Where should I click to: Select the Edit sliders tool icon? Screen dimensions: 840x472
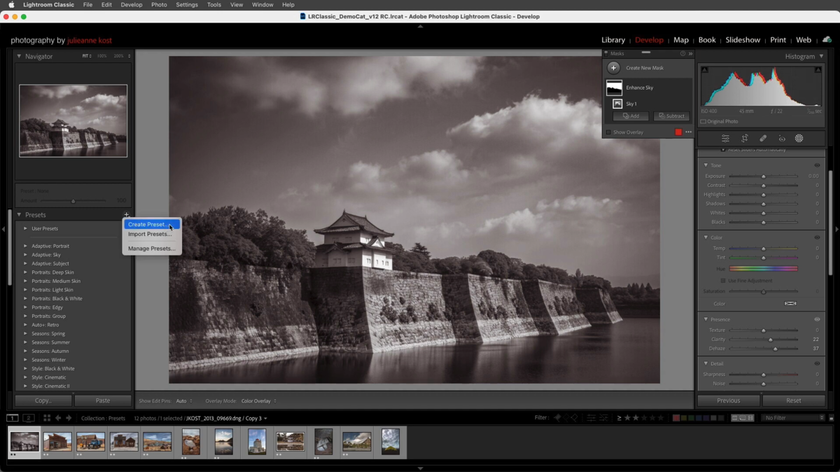pos(725,138)
